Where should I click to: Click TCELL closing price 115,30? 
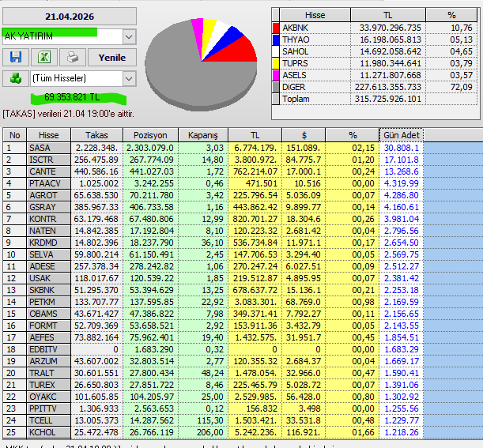(x=210, y=420)
